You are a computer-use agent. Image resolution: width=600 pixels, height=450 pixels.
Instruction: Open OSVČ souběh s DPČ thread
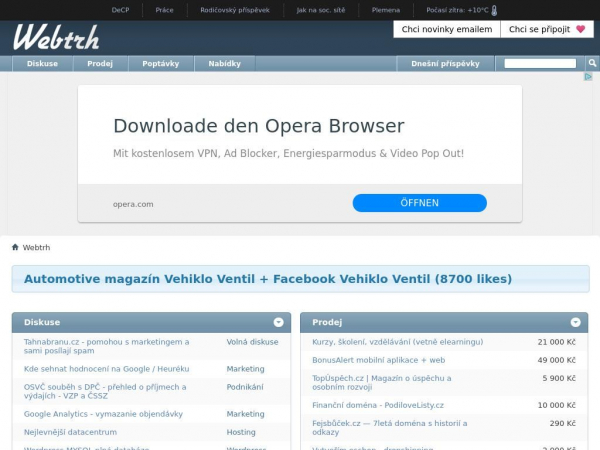coord(105,391)
